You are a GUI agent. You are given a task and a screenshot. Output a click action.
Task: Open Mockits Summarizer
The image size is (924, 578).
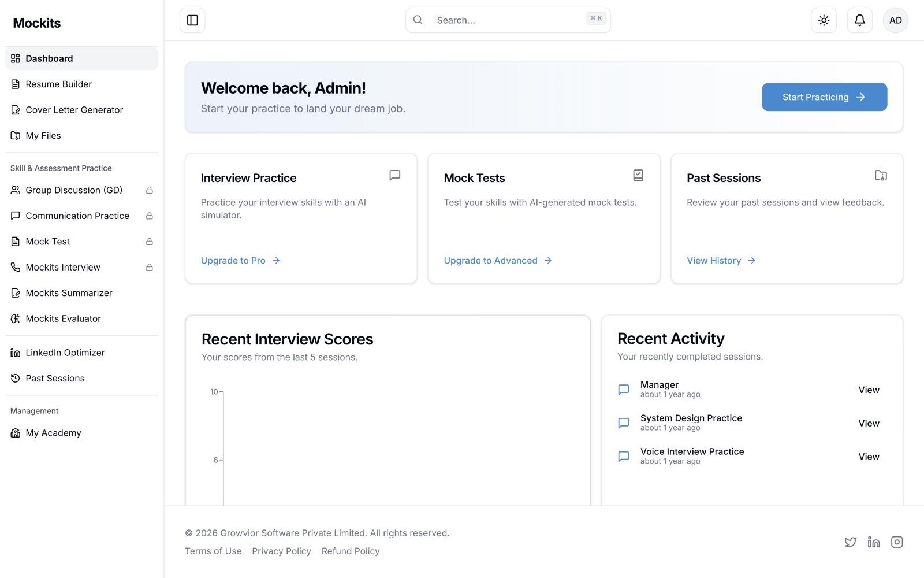pyautogui.click(x=81, y=293)
